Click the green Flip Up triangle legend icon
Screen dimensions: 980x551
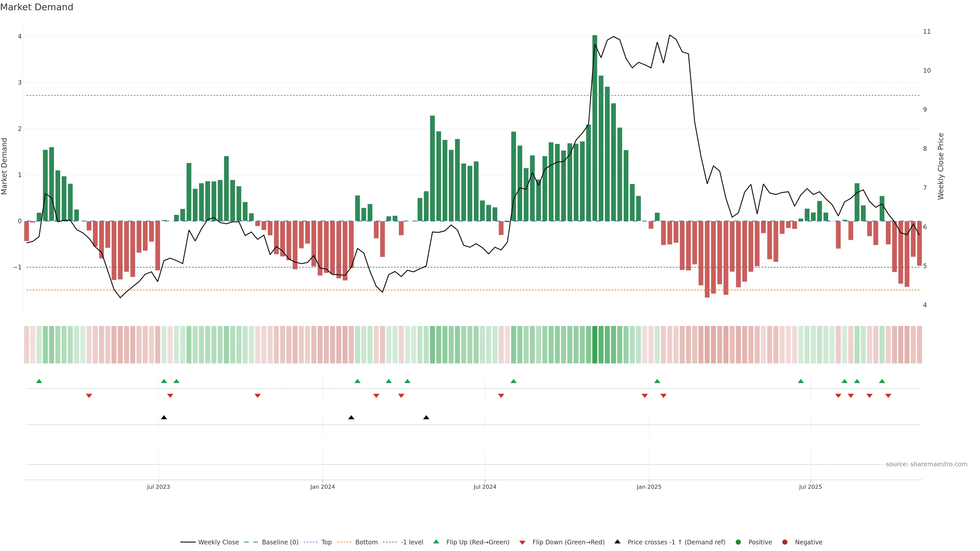(x=436, y=542)
